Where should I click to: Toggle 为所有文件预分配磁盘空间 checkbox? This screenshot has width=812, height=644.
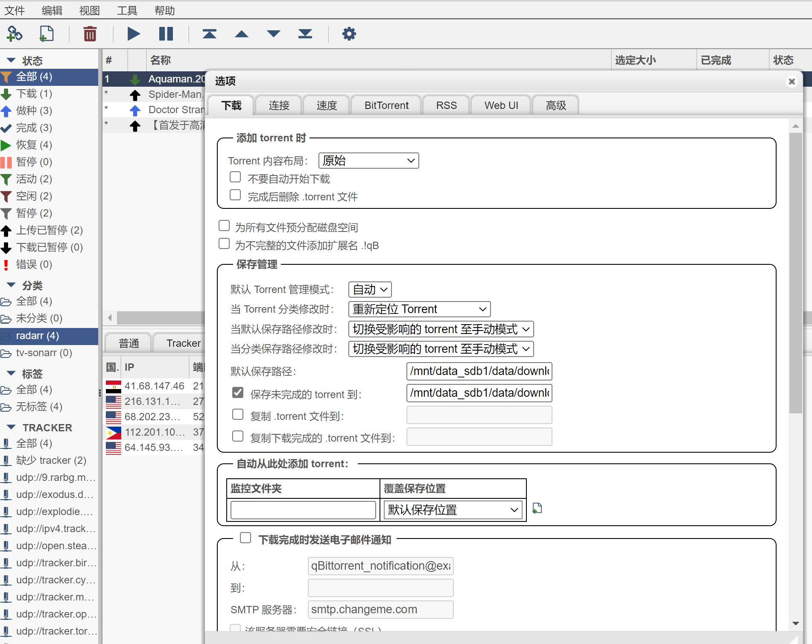pos(224,226)
